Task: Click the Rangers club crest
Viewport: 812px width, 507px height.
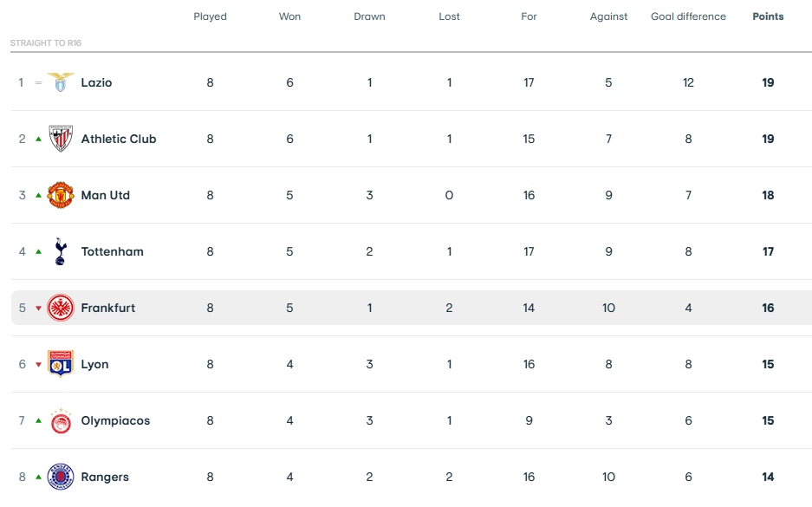Action: pyautogui.click(x=61, y=477)
